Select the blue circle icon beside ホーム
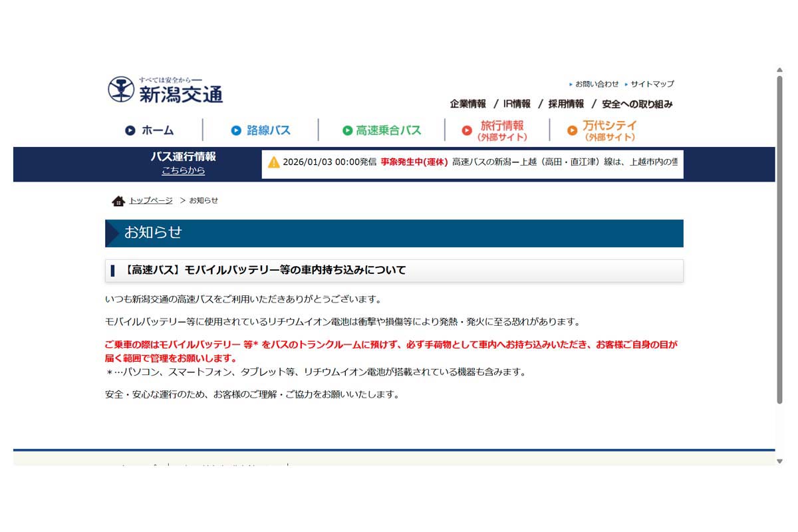Viewport: 798px width, 532px height. (x=130, y=130)
